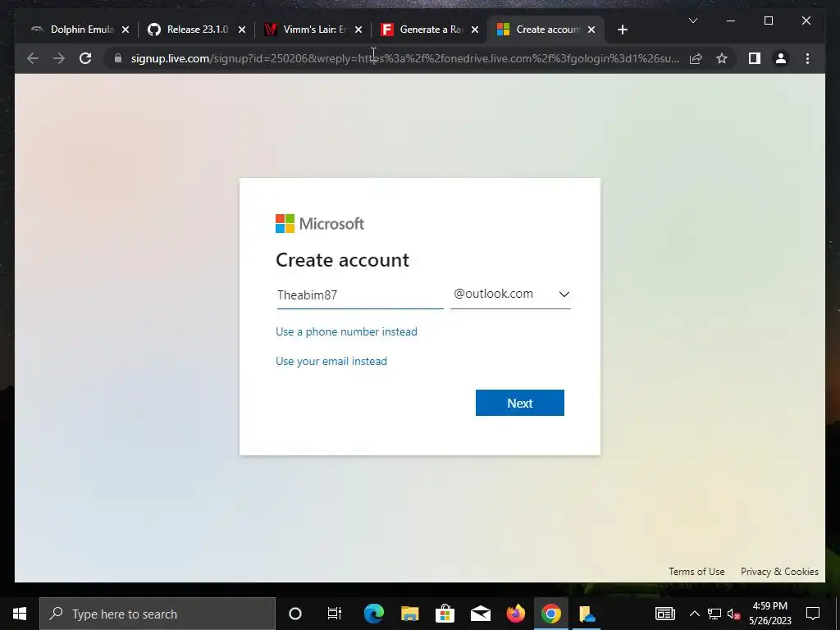Reload the signup page
840x630 pixels.
tap(85, 58)
